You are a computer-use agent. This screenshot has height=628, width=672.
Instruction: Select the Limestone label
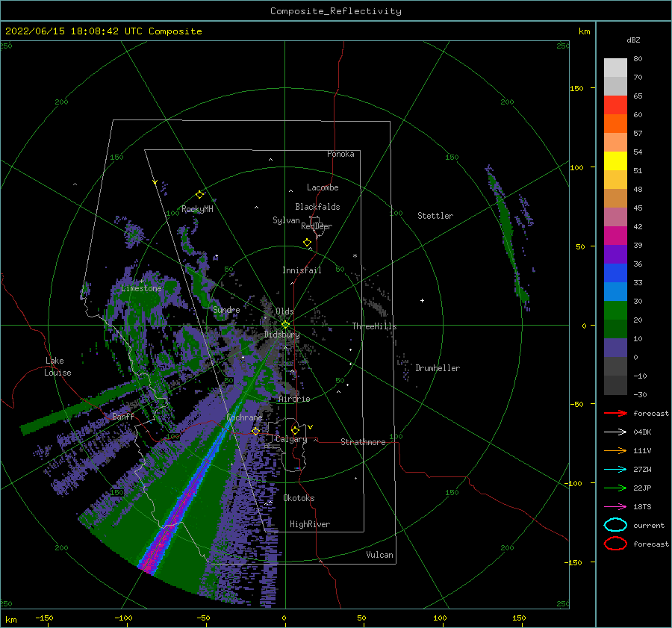tap(141, 288)
